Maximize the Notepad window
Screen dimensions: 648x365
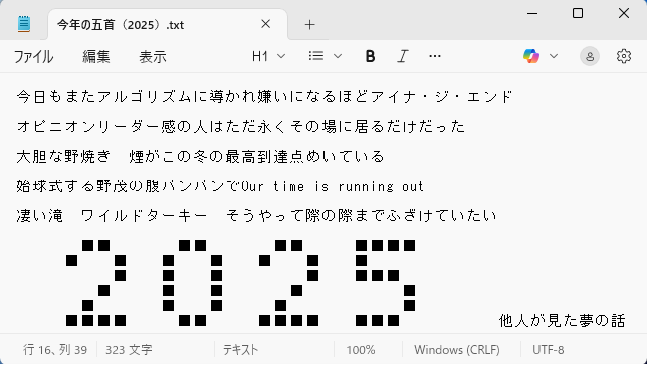click(578, 14)
